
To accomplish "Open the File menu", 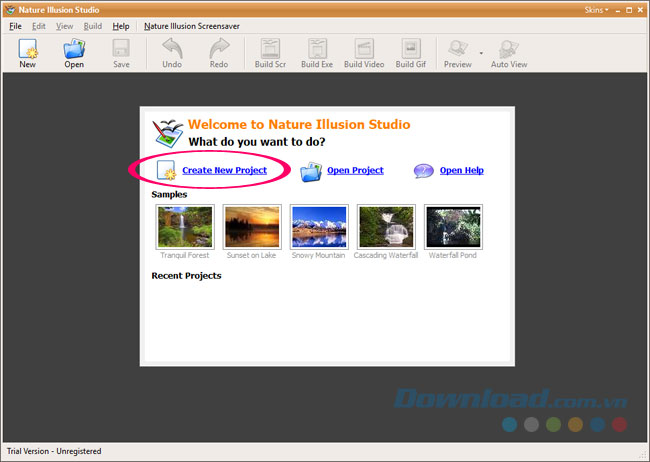I will click(x=15, y=26).
